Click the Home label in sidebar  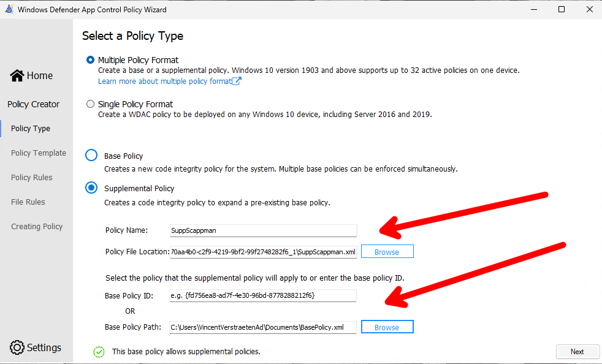click(40, 75)
